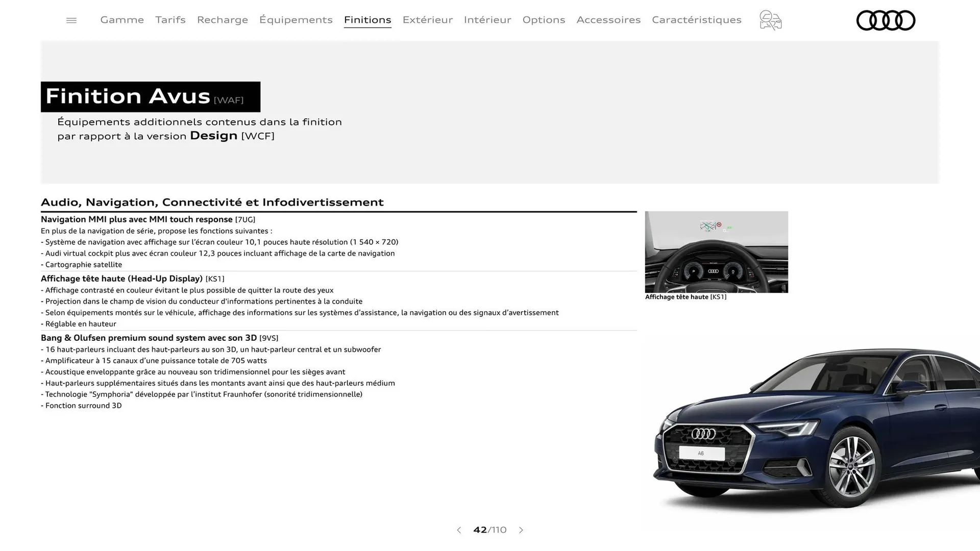Click the Finition Avus heading banner
Screen dimensions: 980x551
[x=151, y=96]
